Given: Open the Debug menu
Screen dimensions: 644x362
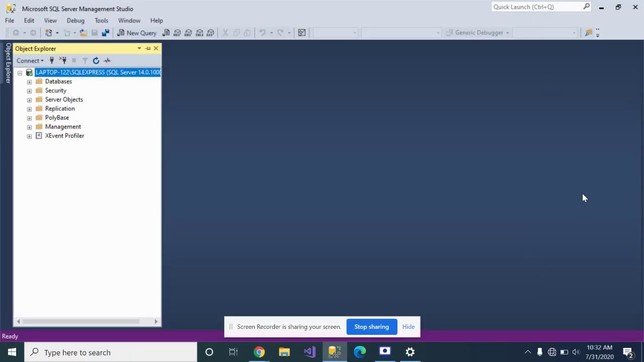Looking at the screenshot, I should pos(75,21).
